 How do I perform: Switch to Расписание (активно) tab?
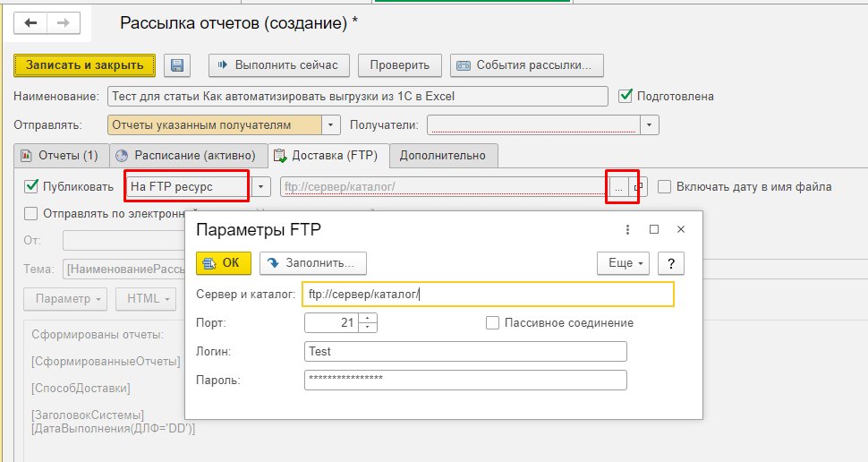pos(188,156)
